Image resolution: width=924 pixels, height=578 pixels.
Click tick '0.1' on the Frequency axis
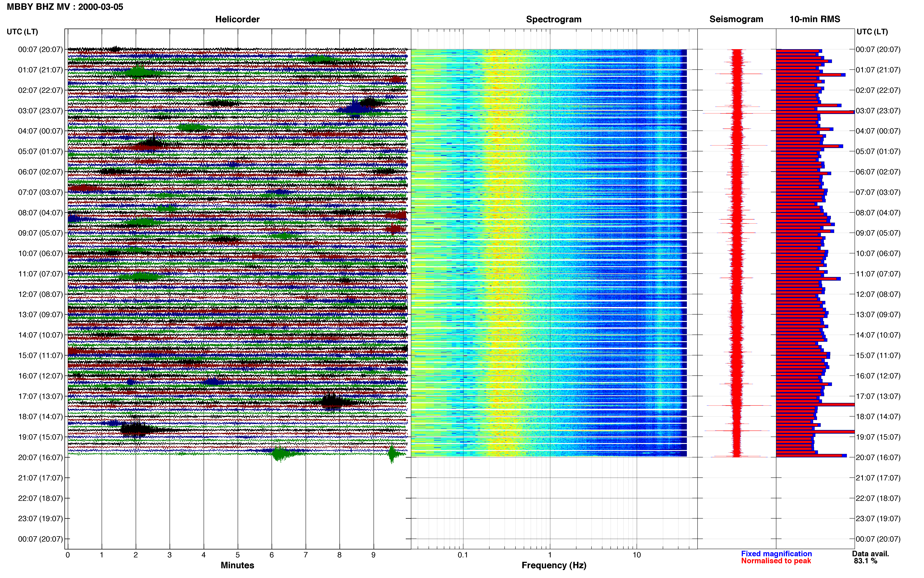point(463,555)
